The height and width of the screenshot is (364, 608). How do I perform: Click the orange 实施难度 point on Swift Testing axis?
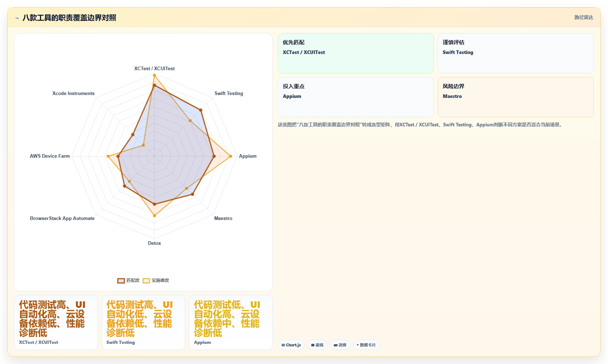pos(190,121)
